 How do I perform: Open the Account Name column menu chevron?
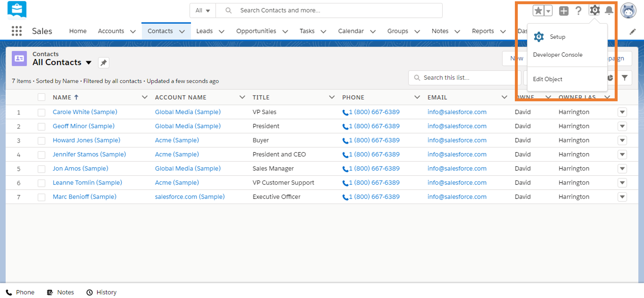click(242, 97)
